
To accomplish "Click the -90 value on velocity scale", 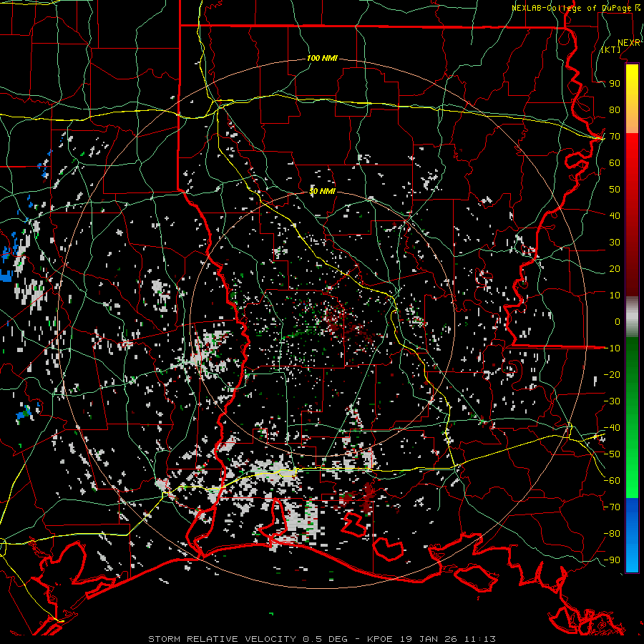I will pos(612,560).
